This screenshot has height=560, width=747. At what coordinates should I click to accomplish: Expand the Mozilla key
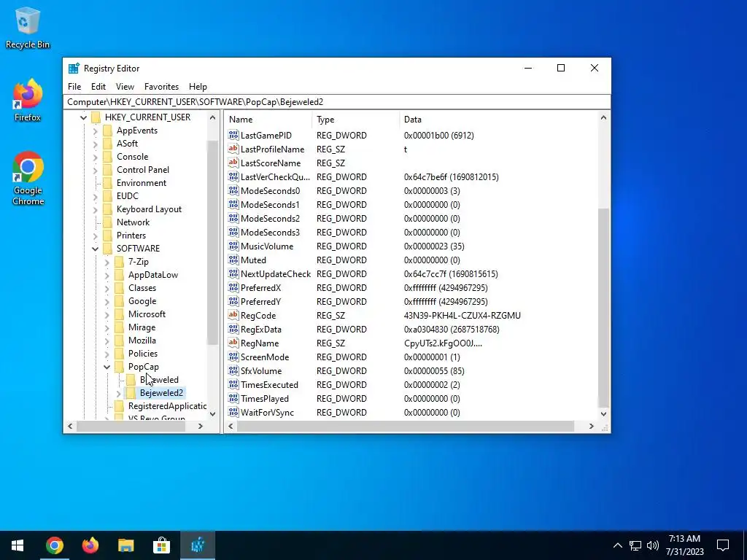[x=107, y=341]
